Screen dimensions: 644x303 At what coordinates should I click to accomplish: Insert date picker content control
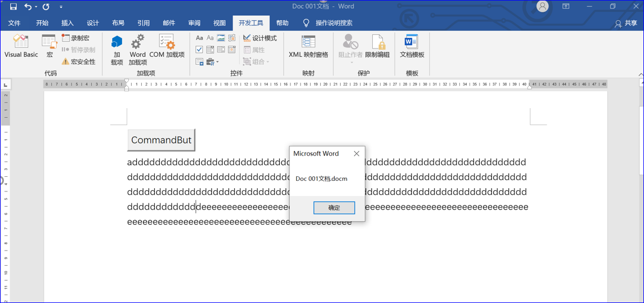(x=231, y=50)
